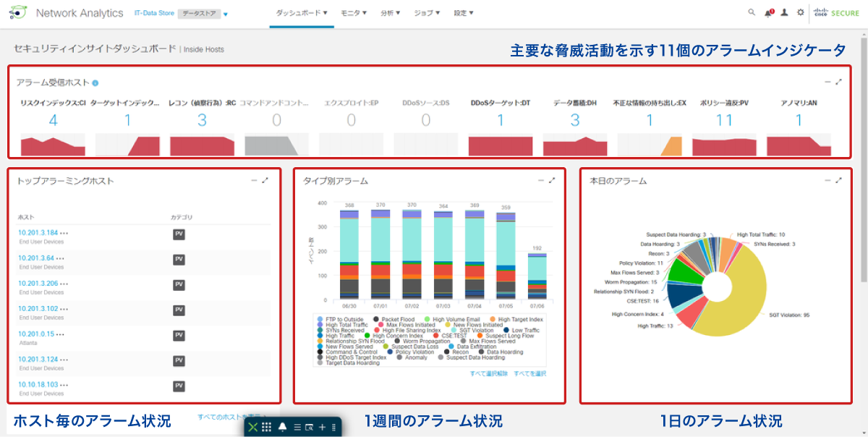Screen dimensions: 868x437
Task: Open the 設定 dropdown menu
Action: coord(464,13)
